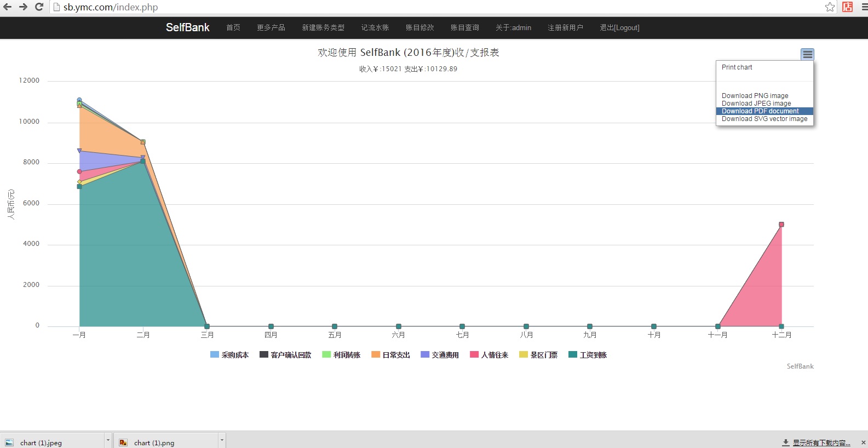Click the subtitle 收入￥:15021 支出￥:10129.89
This screenshot has height=448, width=868.
click(409, 69)
